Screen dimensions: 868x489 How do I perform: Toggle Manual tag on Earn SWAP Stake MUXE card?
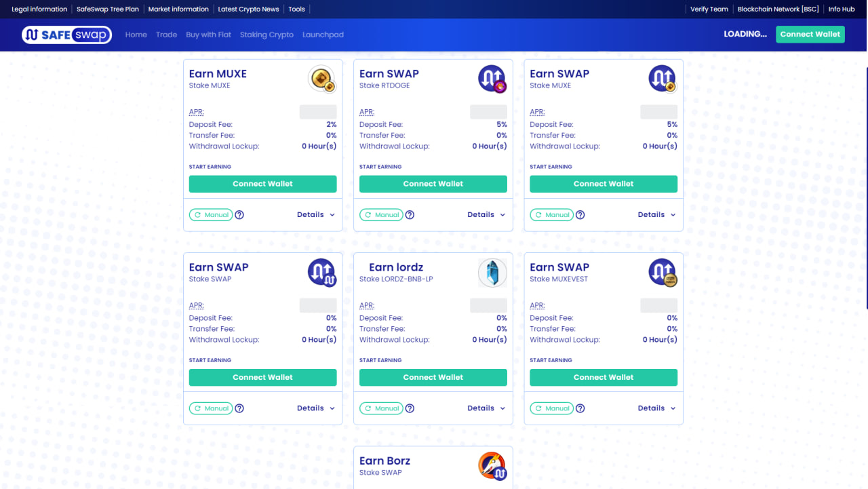point(551,215)
